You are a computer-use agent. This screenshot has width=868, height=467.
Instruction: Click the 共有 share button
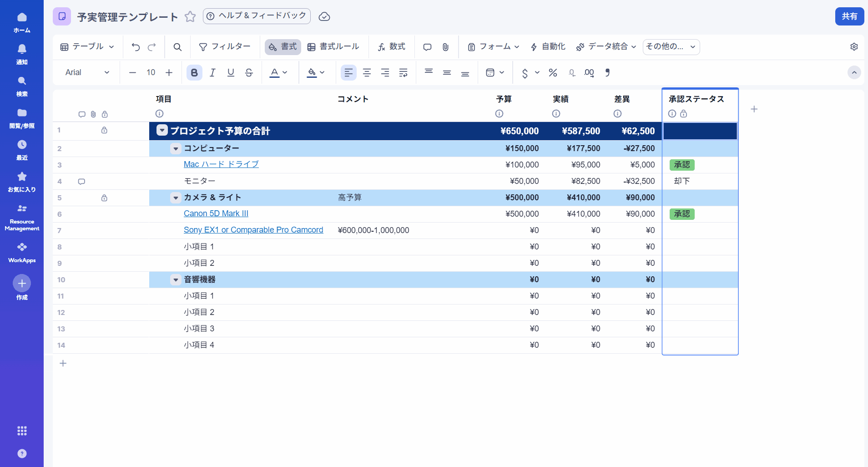849,16
